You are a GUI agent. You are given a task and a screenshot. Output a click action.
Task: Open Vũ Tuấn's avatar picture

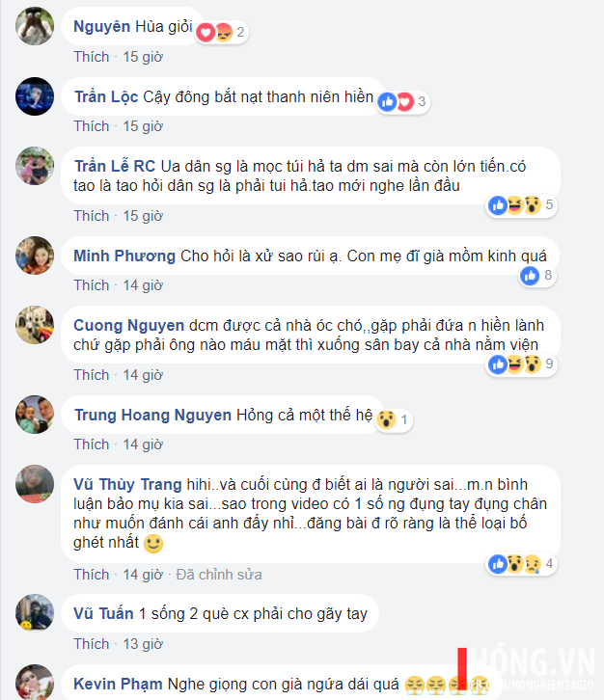pos(35,613)
